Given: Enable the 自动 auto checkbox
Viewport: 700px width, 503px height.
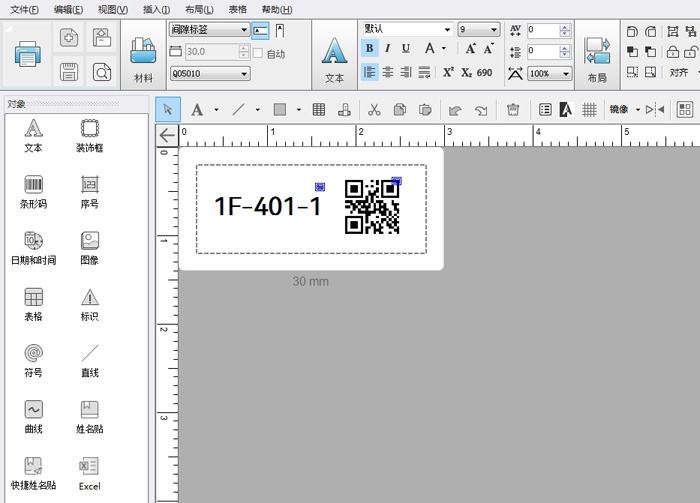Looking at the screenshot, I should coord(258,54).
